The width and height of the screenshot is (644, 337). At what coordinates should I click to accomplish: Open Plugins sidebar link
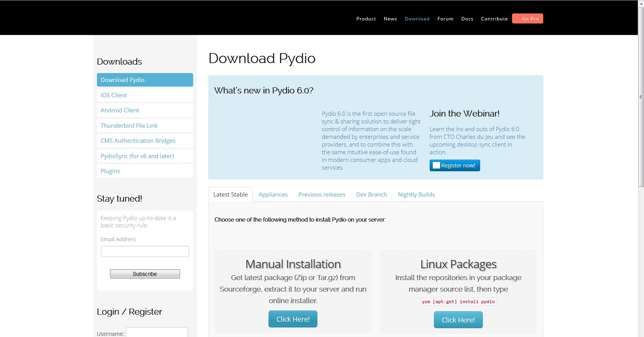tap(145, 171)
